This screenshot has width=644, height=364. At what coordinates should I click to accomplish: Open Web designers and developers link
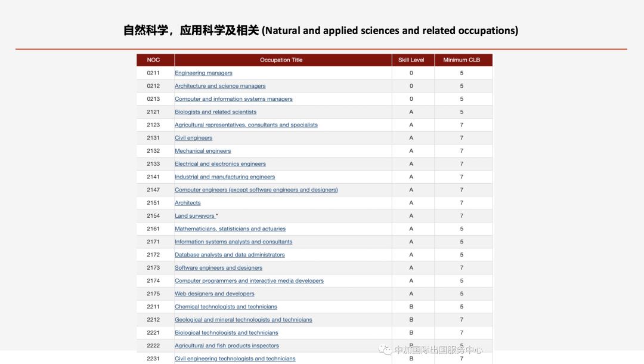214,294
